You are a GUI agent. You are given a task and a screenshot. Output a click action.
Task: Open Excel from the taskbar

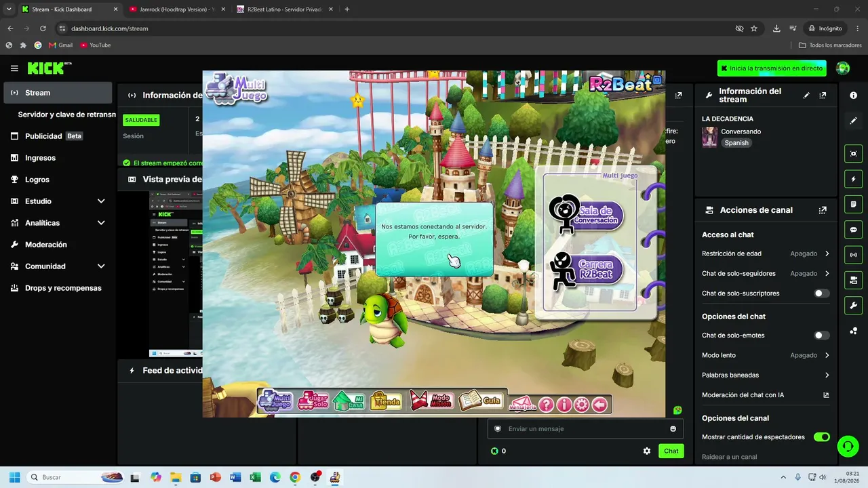[255, 477]
